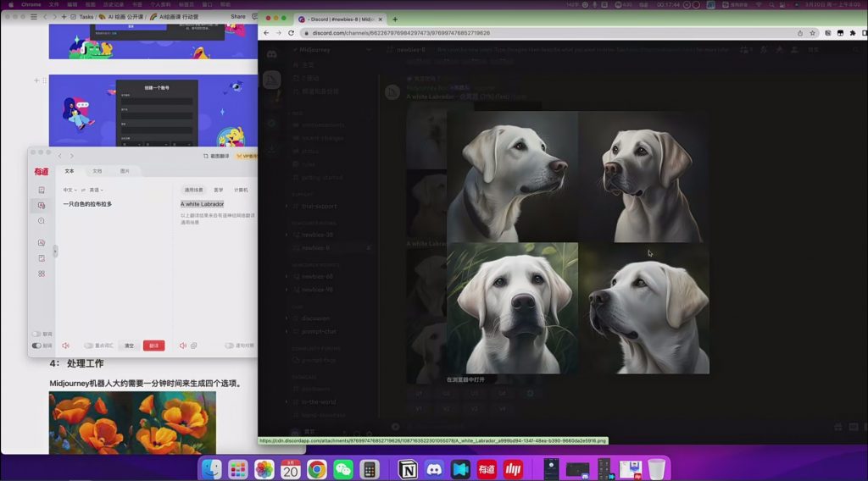The width and height of the screenshot is (868, 481).
Task: Open the Chrome extensions puzzle icon
Action: click(853, 33)
